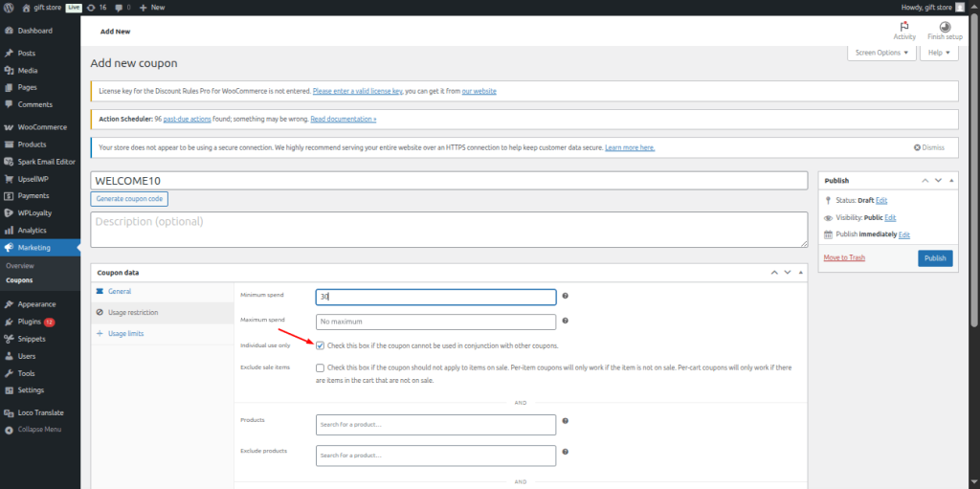Open the Help dropdown

pyautogui.click(x=939, y=54)
